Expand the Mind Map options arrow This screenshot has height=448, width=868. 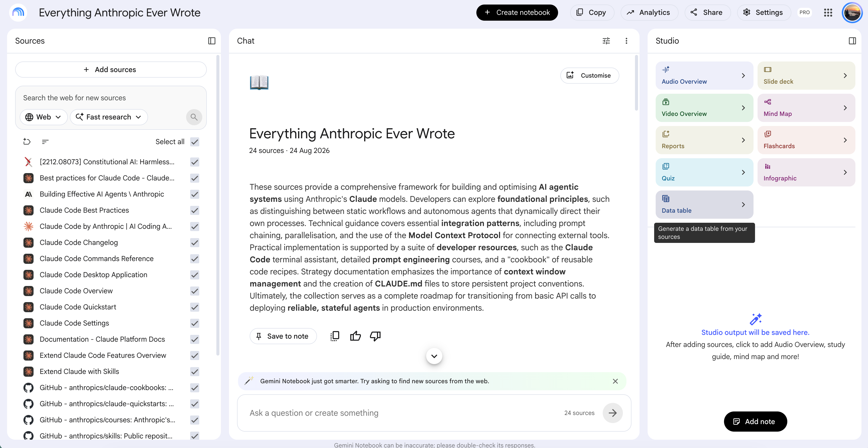[845, 108]
